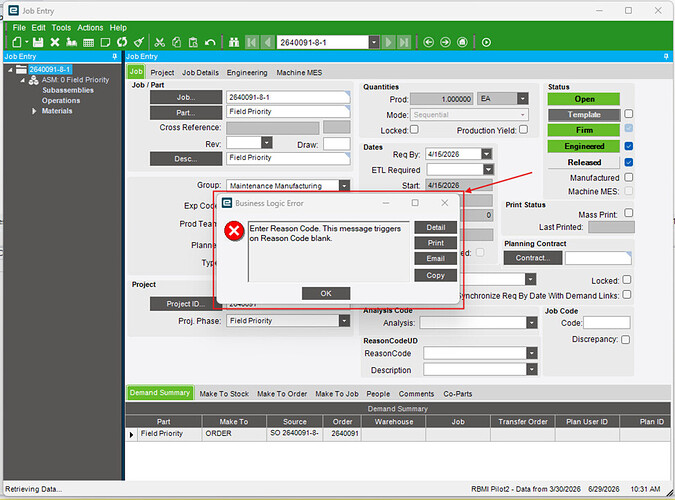
Task: Open the Req By date dropdown
Action: click(x=487, y=154)
